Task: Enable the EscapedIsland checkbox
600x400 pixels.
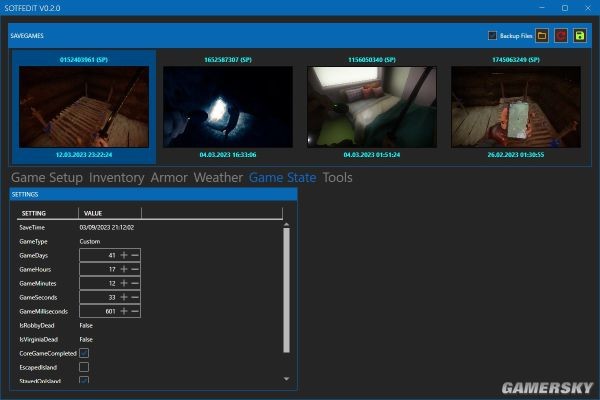Action: click(84, 367)
